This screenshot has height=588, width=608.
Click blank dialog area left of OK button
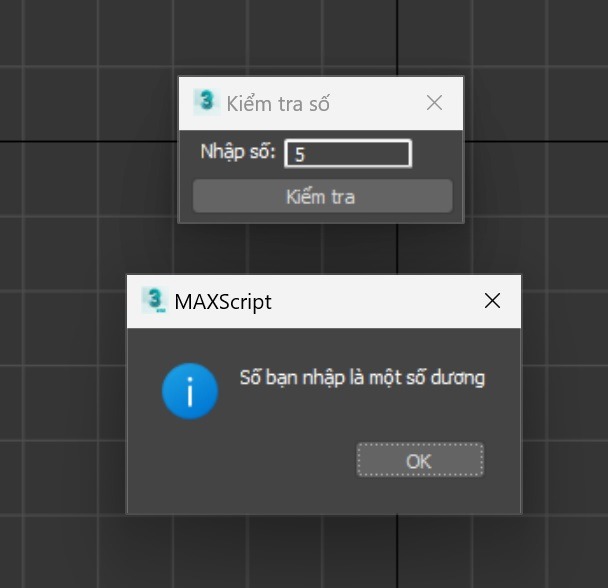250,460
